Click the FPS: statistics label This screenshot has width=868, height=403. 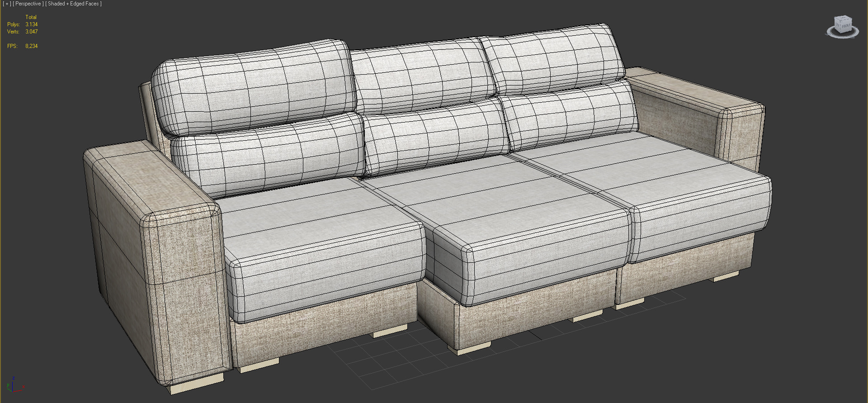coord(12,46)
